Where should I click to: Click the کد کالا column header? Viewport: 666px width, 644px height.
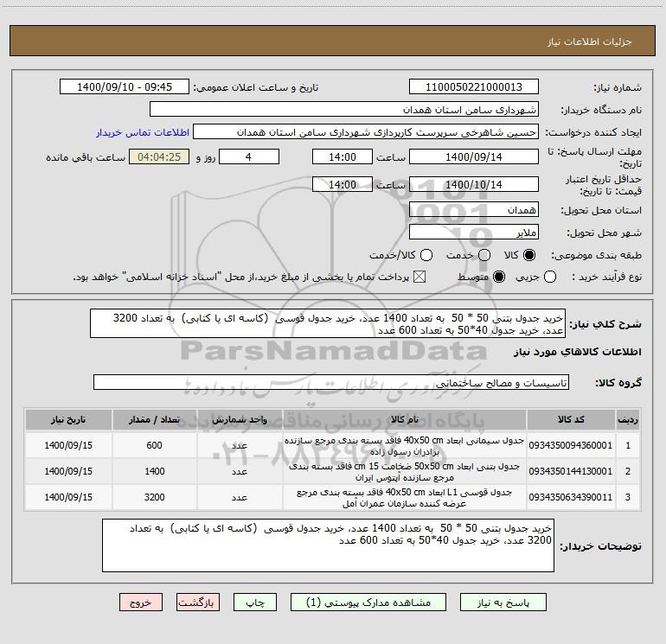571,419
